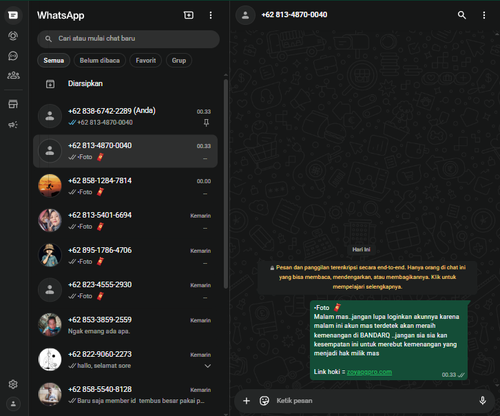Screen dimensions: 500x416
Task: Click the profile photo of +62 858-5540-8128
Action: 50,394
